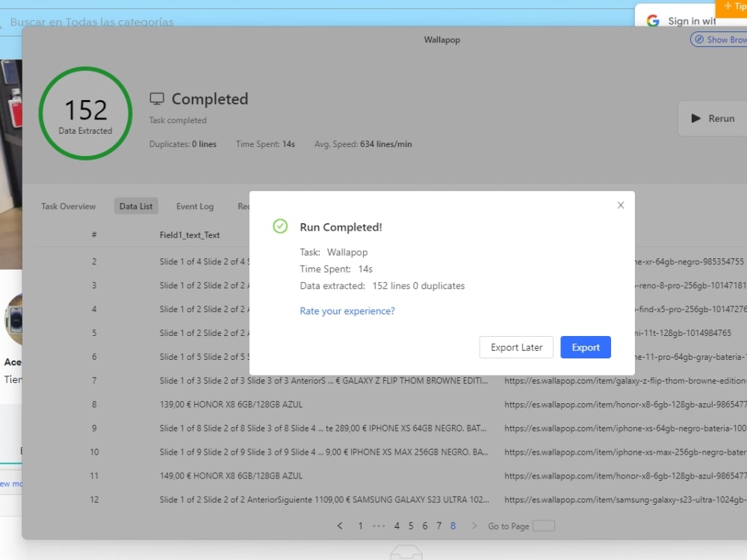Click row 8 honor-x8 URL cell
The image size is (747, 560).
point(625,404)
